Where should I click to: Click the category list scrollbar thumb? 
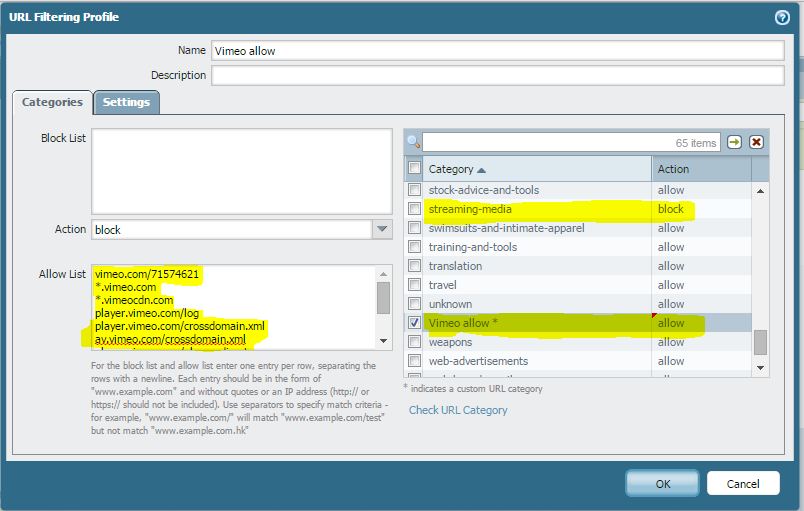pyautogui.click(x=760, y=342)
